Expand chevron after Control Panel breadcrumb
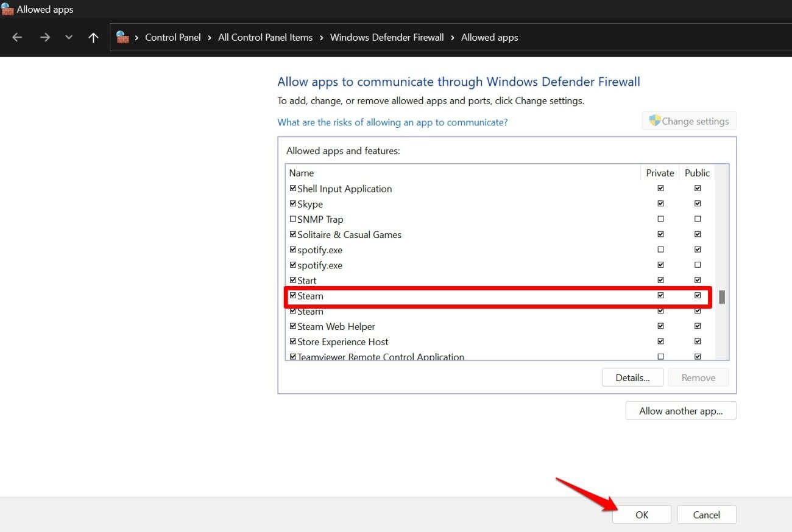The height and width of the screenshot is (532, 792). [210, 38]
